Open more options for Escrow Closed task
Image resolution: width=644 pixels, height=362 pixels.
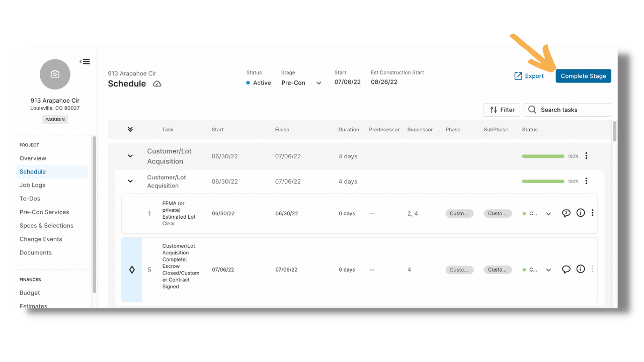click(593, 269)
